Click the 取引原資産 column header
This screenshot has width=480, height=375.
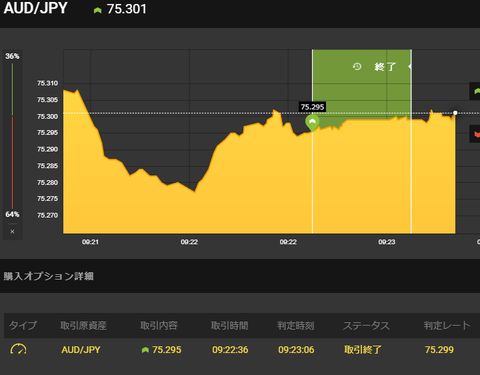coord(83,325)
